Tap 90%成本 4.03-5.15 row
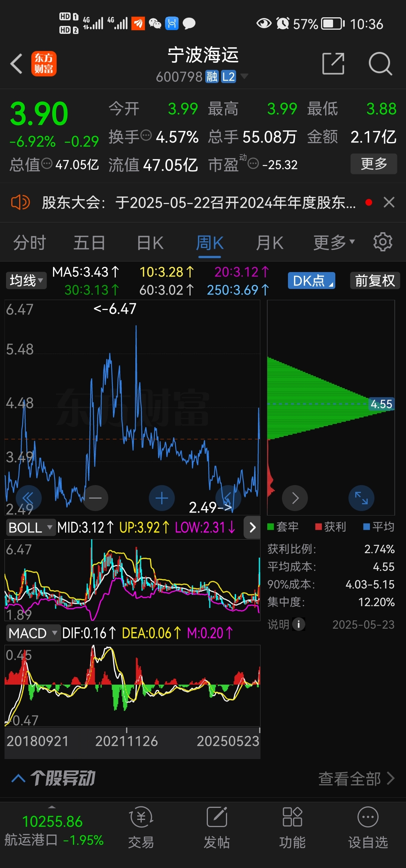Image resolution: width=406 pixels, height=868 pixels. tap(331, 584)
